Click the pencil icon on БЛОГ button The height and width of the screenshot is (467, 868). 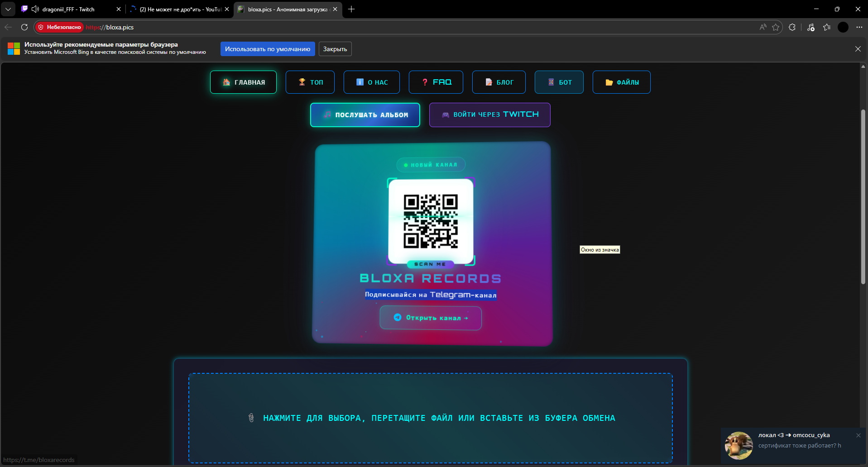[489, 82]
